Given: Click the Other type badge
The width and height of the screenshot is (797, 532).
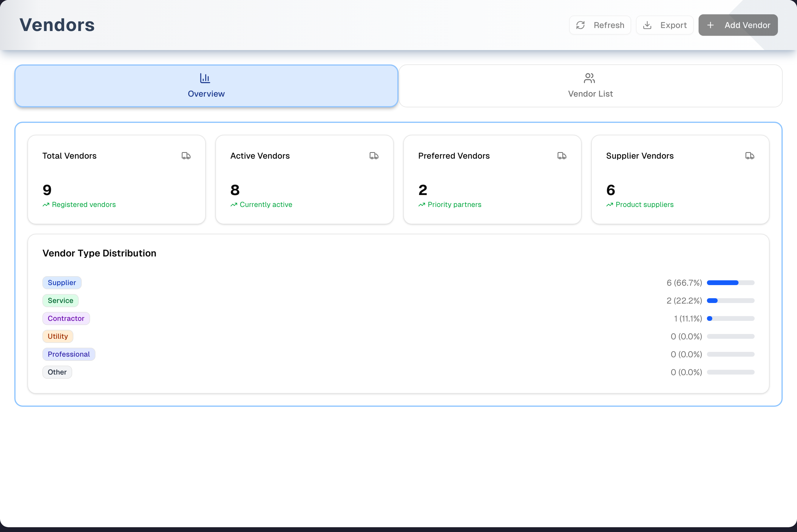Looking at the screenshot, I should [x=57, y=372].
